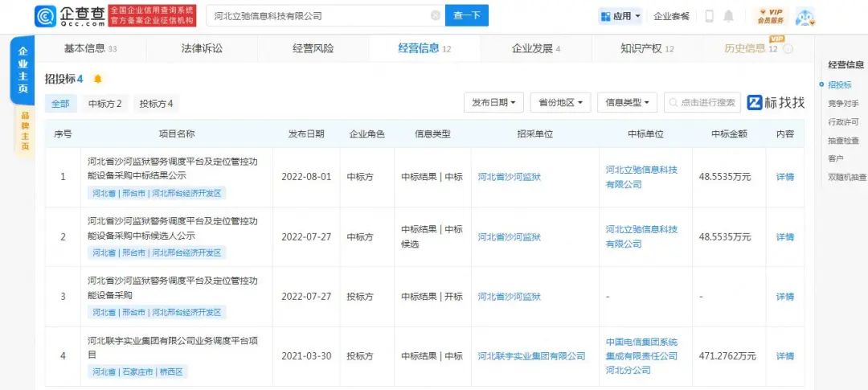Select the 全部 filter
Screen dimensions: 868x390
click(60, 104)
